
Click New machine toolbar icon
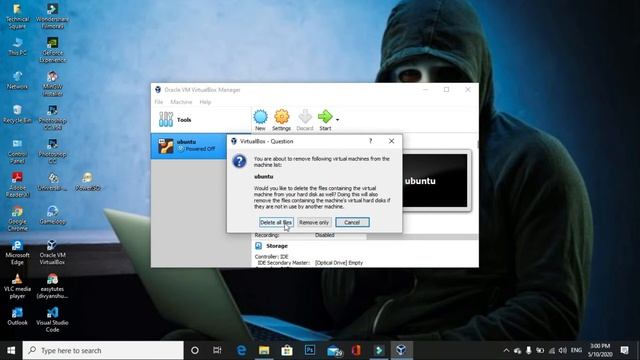tap(260, 120)
